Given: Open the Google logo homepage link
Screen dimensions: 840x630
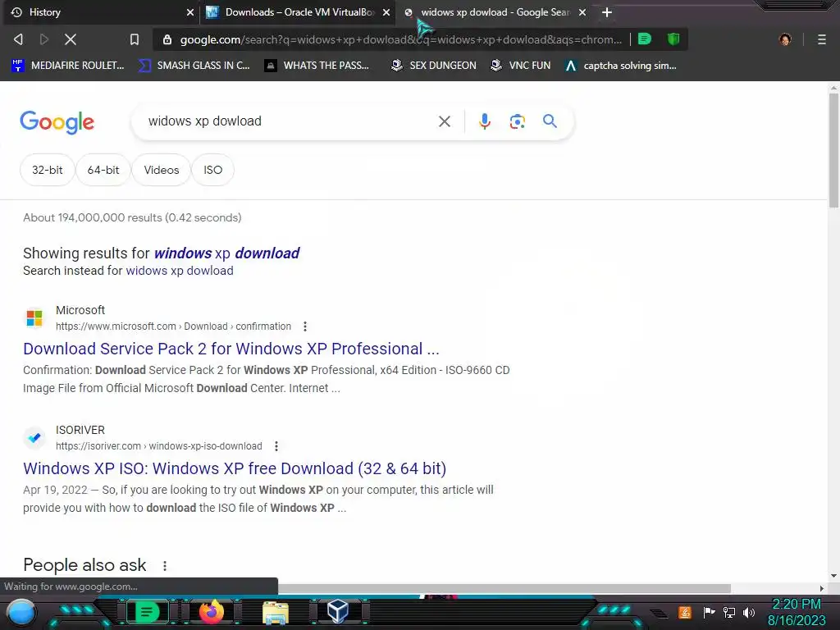Looking at the screenshot, I should tap(57, 122).
